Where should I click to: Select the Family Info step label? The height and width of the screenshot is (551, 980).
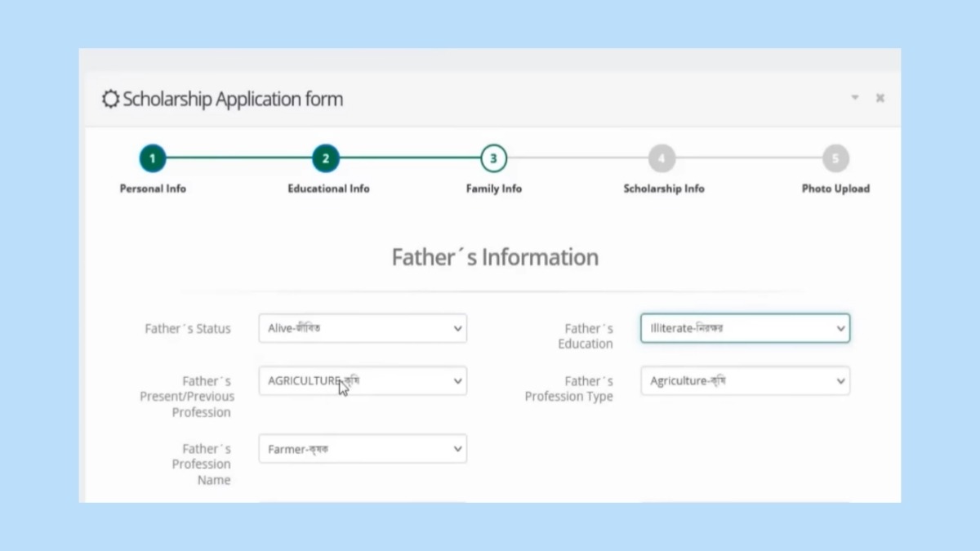(x=493, y=189)
